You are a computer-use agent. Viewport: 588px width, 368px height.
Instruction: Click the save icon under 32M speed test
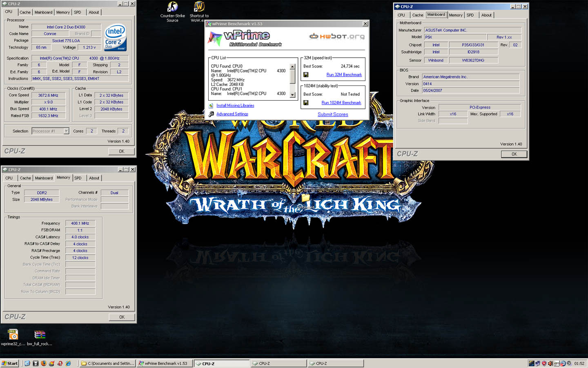(x=306, y=75)
